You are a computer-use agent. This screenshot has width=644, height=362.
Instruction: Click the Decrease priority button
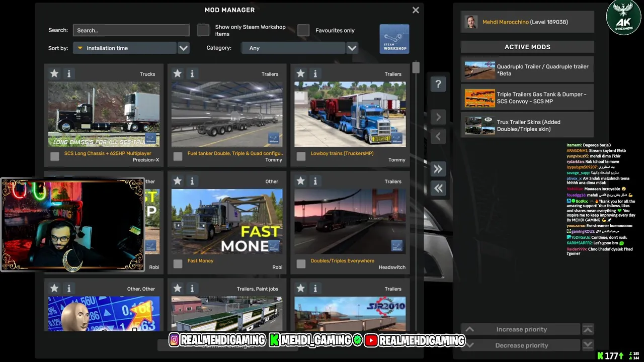521,345
